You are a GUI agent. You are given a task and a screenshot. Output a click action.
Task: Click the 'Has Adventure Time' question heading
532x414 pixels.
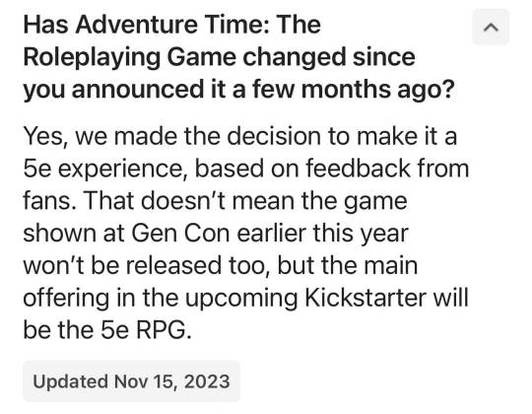tap(238, 56)
